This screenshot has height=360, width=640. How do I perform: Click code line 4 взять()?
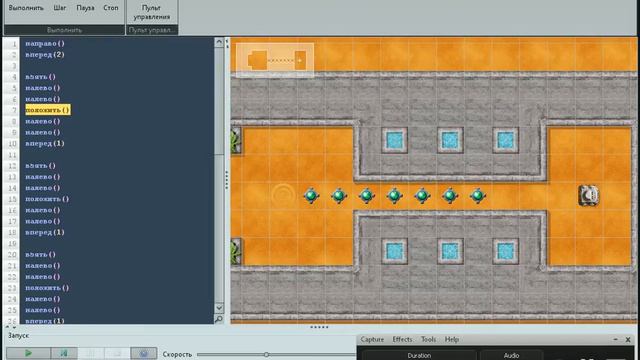pyautogui.click(x=40, y=77)
